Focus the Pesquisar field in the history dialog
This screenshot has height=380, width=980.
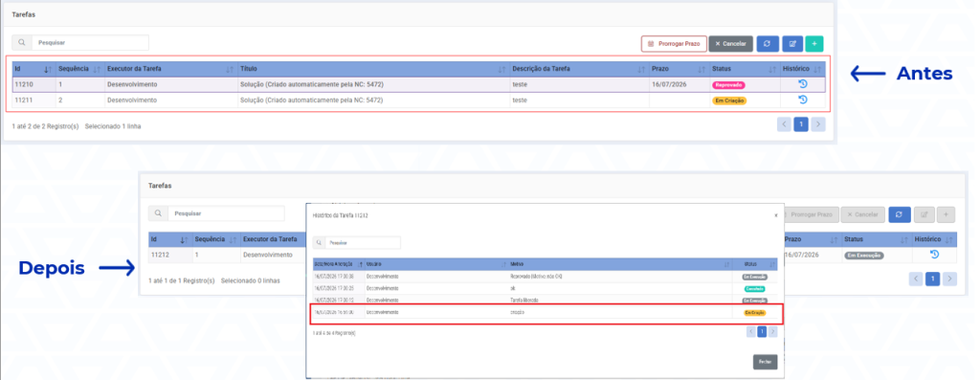point(363,242)
